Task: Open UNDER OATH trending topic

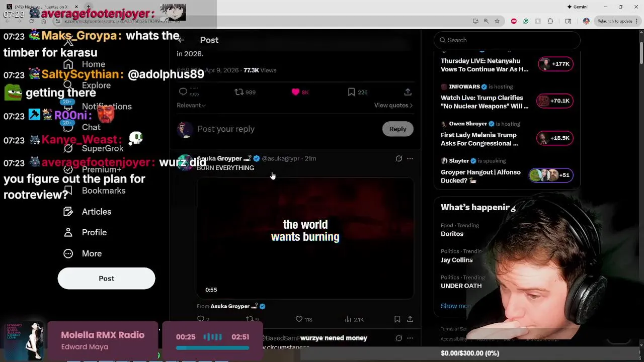Action: 461,286
